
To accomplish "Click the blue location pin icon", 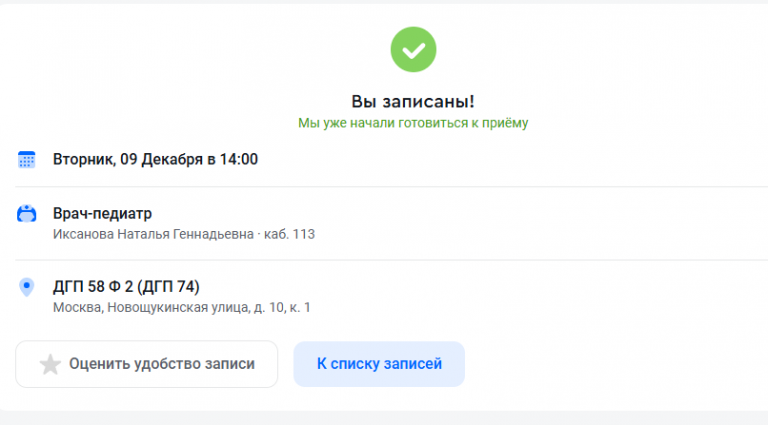I will coord(26,287).
